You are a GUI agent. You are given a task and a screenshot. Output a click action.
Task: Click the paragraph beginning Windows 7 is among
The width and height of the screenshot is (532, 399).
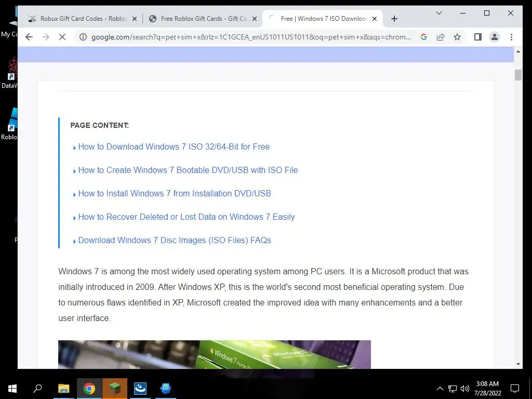click(263, 295)
